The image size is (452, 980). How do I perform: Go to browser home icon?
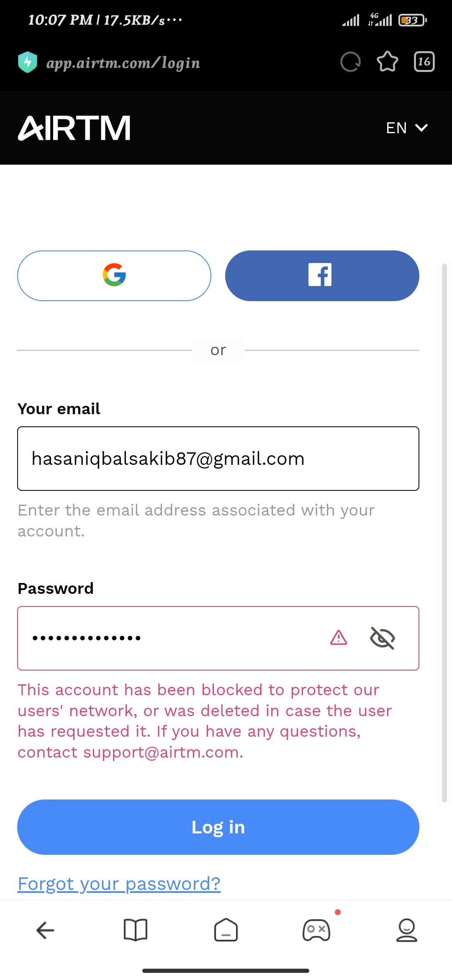point(226,930)
